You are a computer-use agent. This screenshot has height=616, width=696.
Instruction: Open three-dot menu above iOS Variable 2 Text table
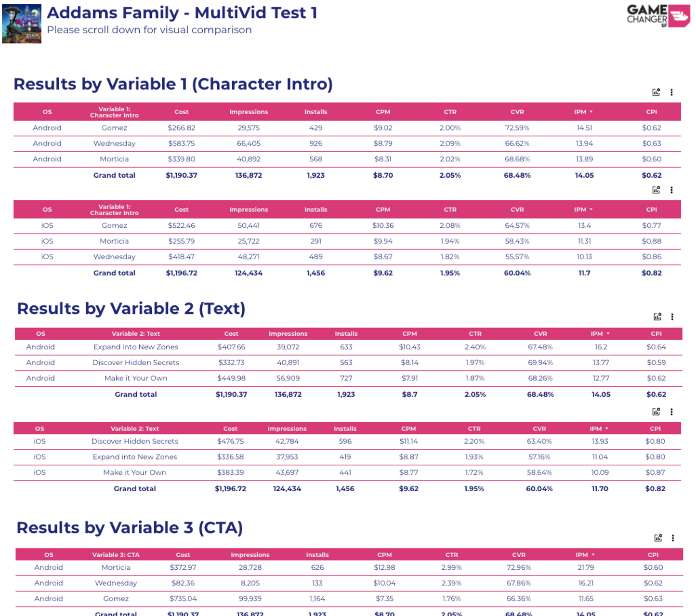click(x=671, y=411)
